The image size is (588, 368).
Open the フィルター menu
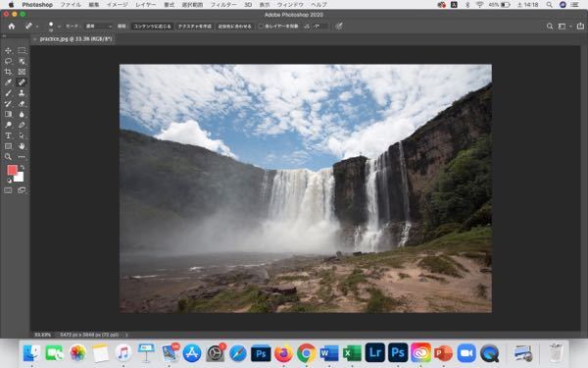pos(223,5)
